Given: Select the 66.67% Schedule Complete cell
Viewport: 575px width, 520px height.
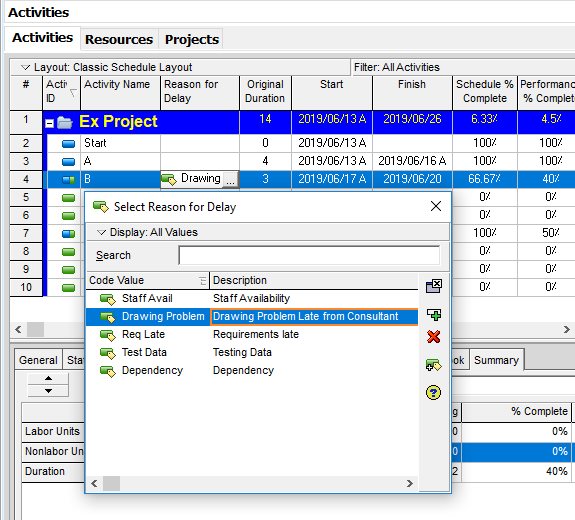Looking at the screenshot, I should click(x=485, y=179).
